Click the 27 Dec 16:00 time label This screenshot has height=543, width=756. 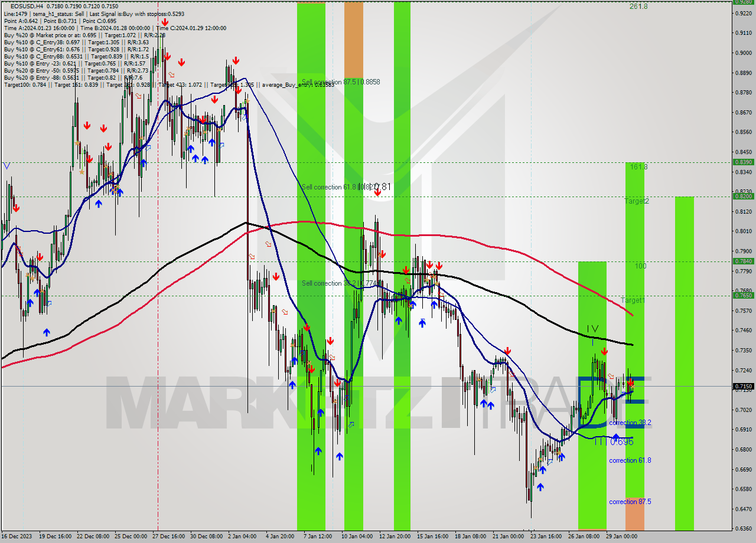tap(168, 537)
